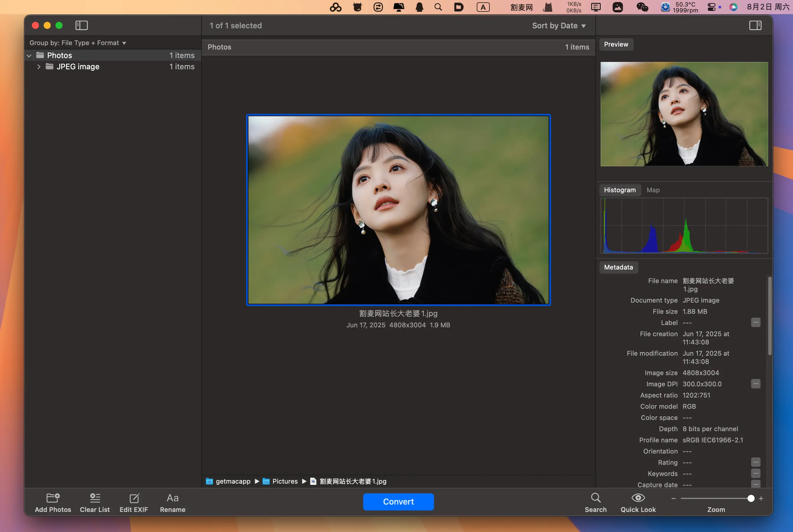793x532 pixels.
Task: Click the Rename tool icon
Action: click(x=172, y=498)
